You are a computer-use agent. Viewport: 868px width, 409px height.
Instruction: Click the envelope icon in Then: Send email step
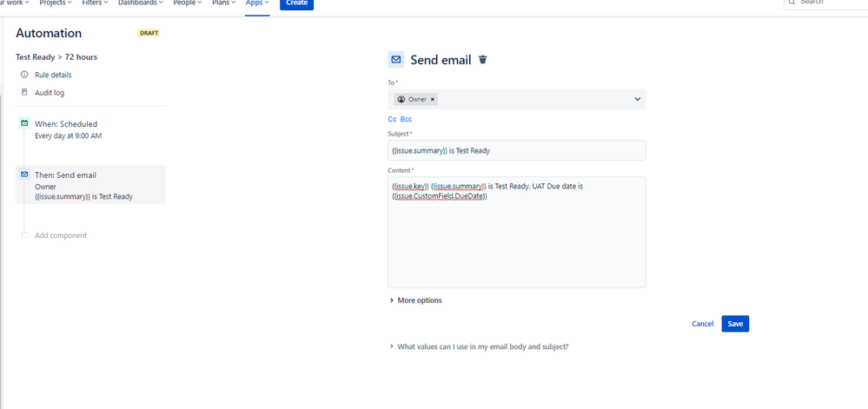pos(23,175)
